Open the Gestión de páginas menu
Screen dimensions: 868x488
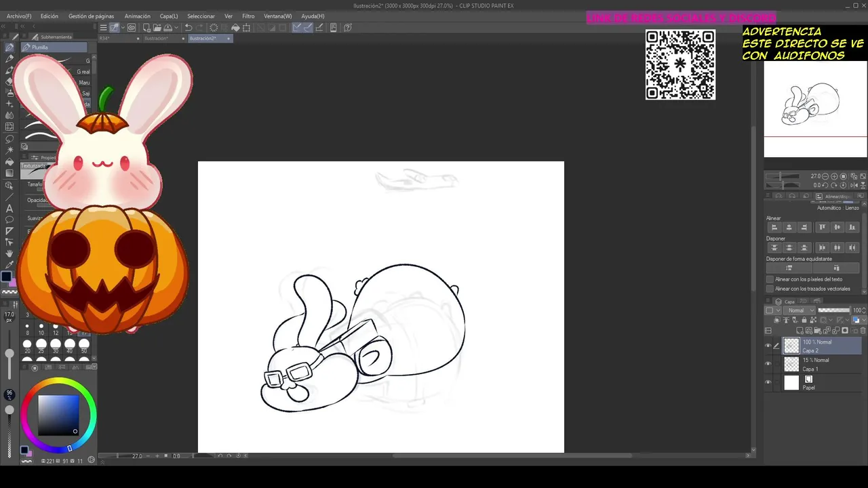pyautogui.click(x=91, y=16)
